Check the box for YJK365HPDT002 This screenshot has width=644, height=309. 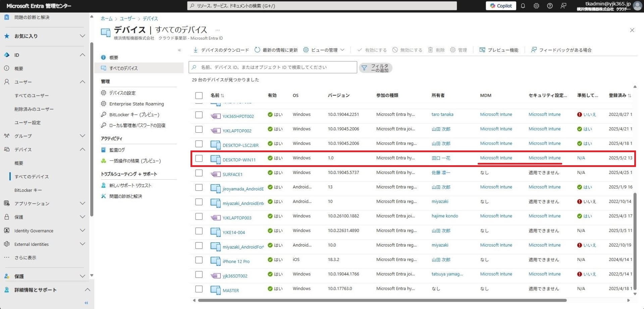pos(199,115)
